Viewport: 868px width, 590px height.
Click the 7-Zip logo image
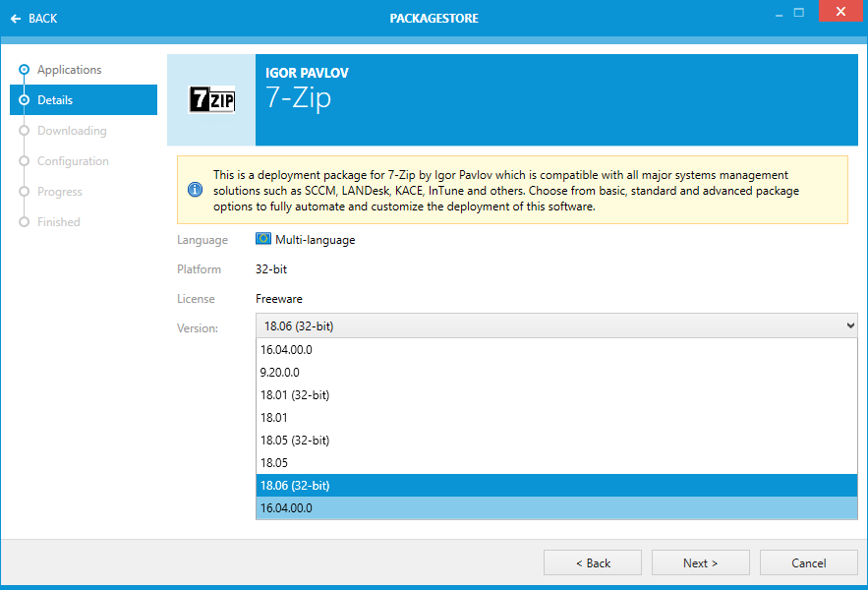(211, 100)
